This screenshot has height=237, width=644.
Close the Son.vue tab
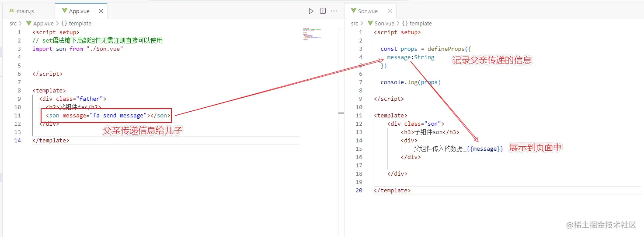[x=390, y=11]
